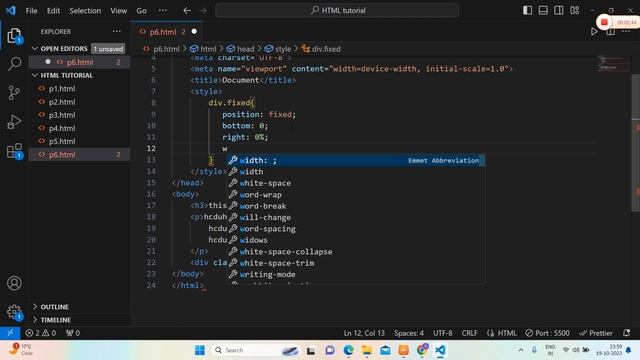Choose word-wrap suggestion
The width and height of the screenshot is (640, 360).
[x=356, y=195]
